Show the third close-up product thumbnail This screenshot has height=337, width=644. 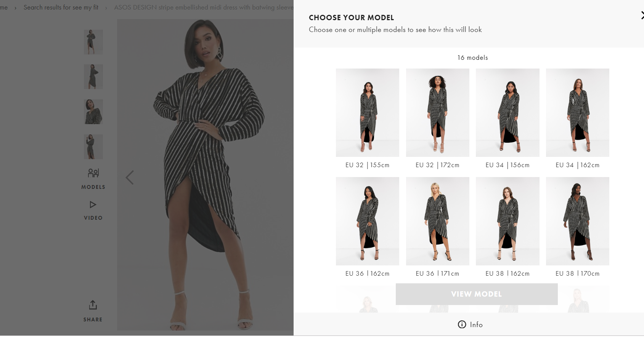93,112
